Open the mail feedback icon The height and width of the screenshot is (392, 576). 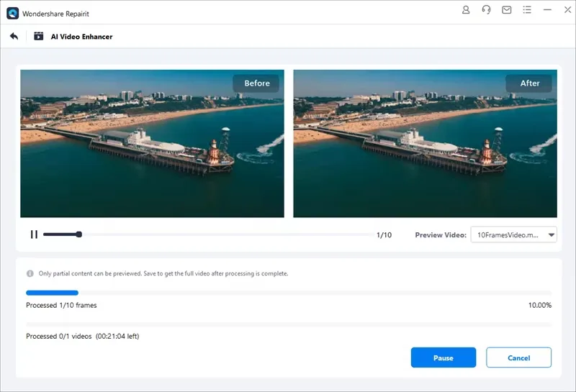[507, 10]
